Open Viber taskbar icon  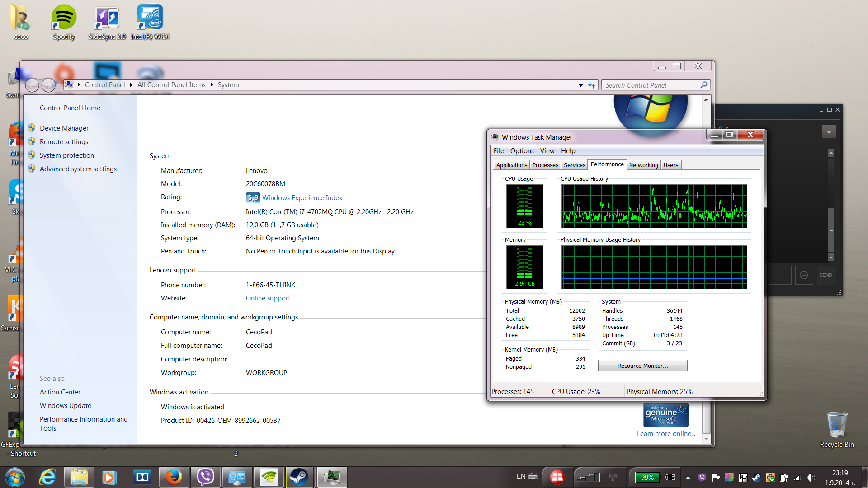click(x=205, y=477)
